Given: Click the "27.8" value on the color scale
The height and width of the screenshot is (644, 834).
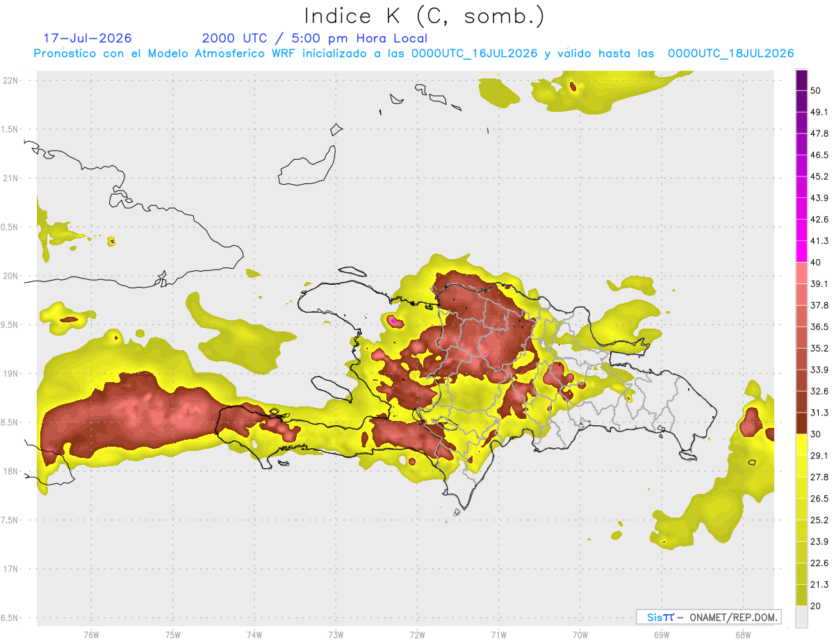Looking at the screenshot, I should coord(819,477).
